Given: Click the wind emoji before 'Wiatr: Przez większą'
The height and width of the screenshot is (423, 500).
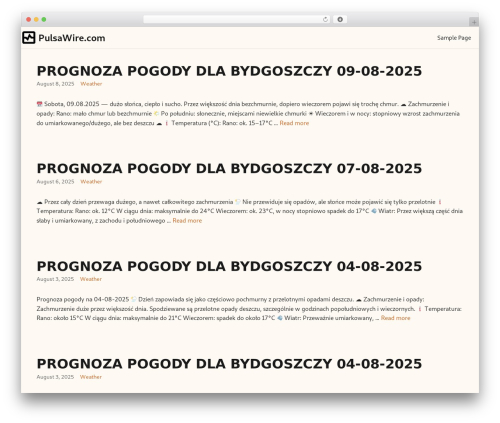Looking at the screenshot, I should pyautogui.click(x=374, y=211).
